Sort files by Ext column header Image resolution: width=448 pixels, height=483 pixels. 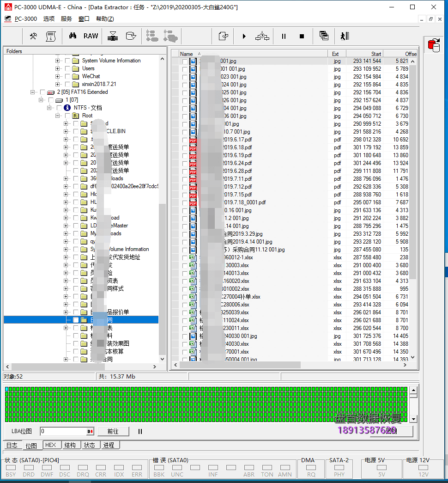337,54
